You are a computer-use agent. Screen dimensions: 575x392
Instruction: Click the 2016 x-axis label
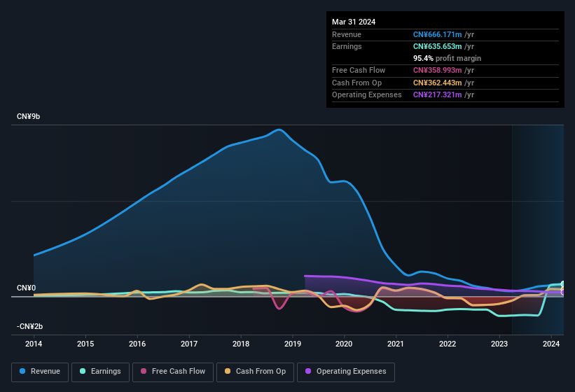[137, 344]
